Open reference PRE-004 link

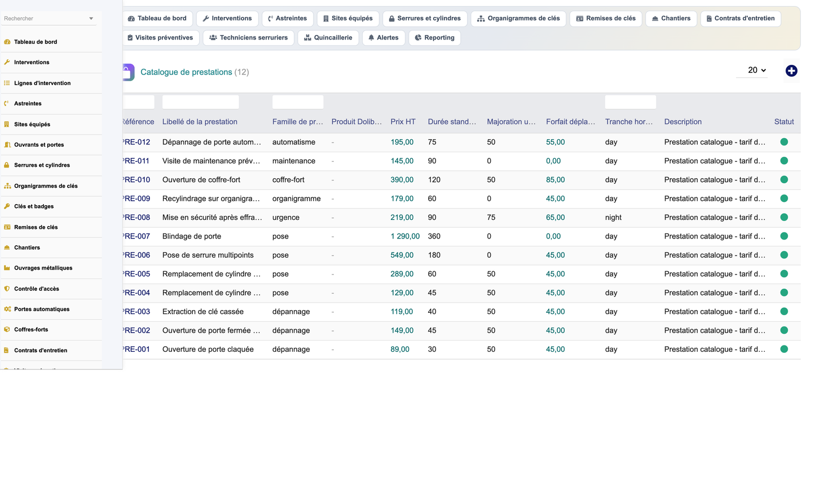[x=136, y=293]
